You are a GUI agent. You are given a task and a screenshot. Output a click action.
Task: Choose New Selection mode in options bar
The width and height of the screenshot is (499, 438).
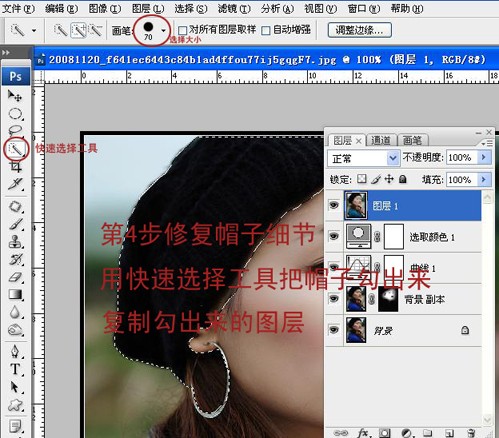[x=61, y=30]
